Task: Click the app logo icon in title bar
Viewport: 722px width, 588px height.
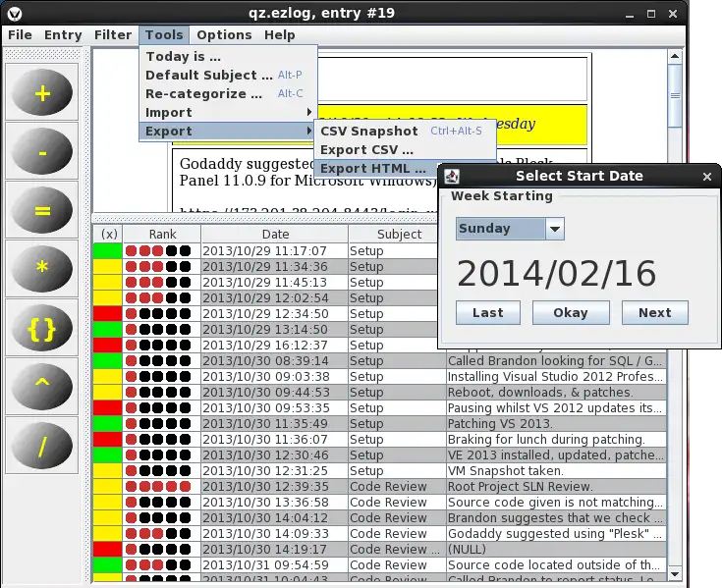Action: pos(15,14)
